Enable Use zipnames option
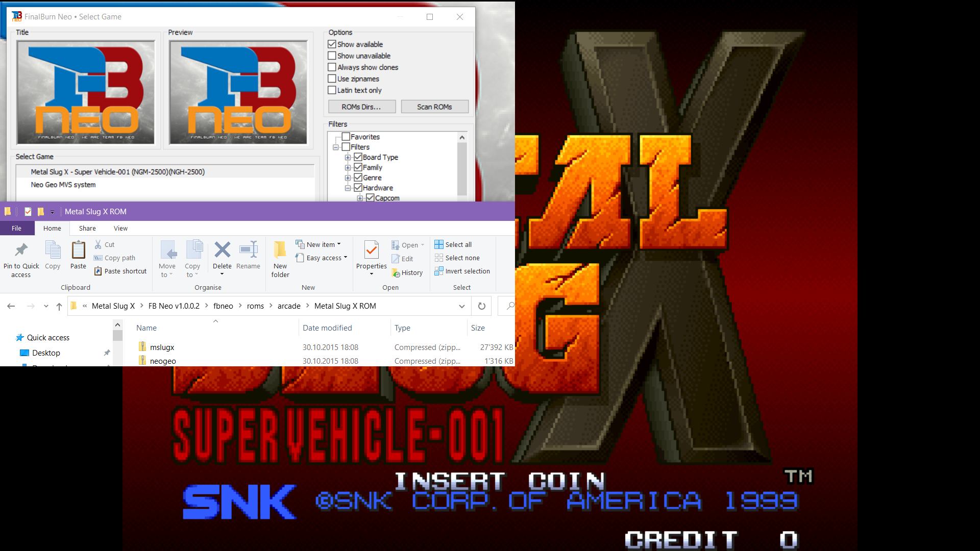980x551 pixels. pos(332,79)
